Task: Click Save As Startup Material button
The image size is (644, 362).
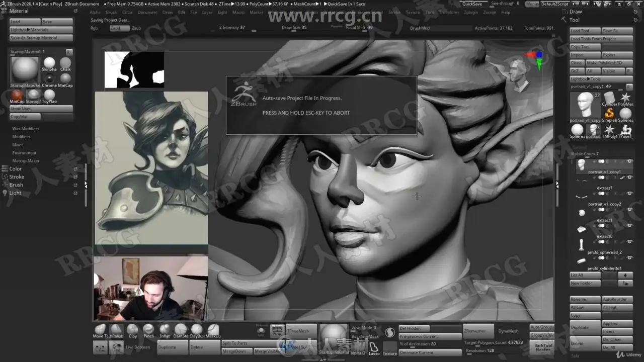Action: pyautogui.click(x=41, y=38)
